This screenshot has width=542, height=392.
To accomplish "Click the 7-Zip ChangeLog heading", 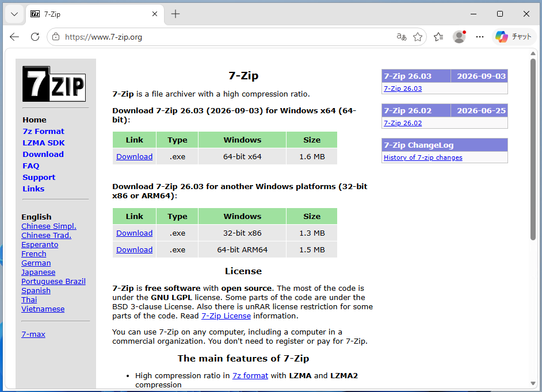I will coord(419,145).
